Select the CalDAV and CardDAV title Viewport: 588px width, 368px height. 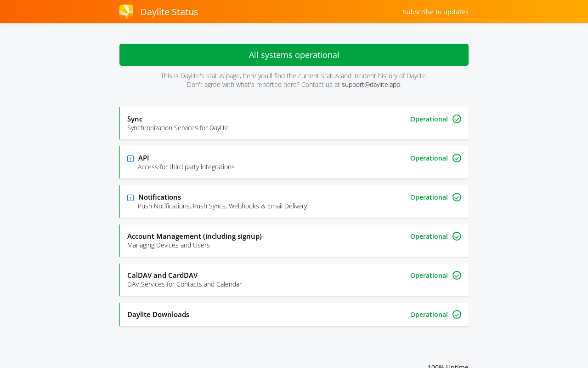click(x=162, y=276)
